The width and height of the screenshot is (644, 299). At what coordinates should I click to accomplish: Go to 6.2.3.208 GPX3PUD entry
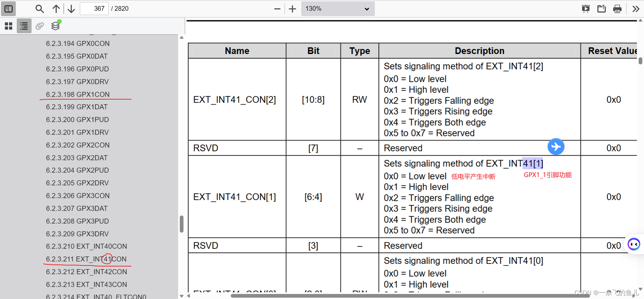point(77,221)
